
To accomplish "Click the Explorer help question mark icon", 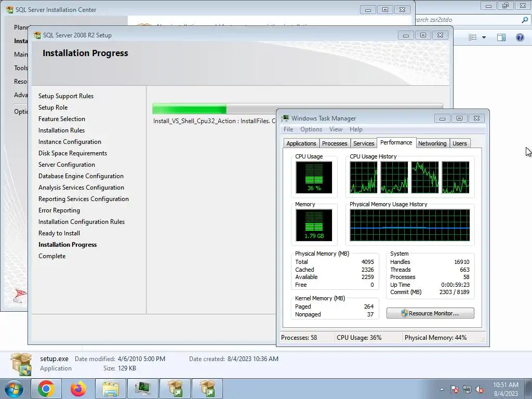I will (520, 37).
